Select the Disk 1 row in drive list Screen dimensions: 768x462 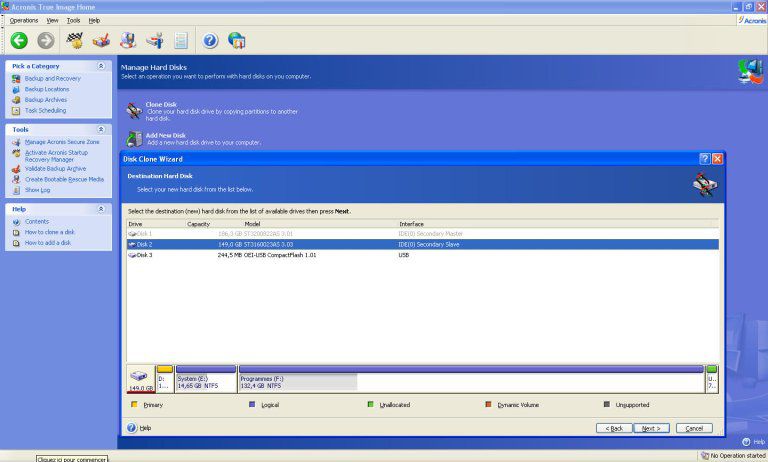pyautogui.click(x=423, y=234)
